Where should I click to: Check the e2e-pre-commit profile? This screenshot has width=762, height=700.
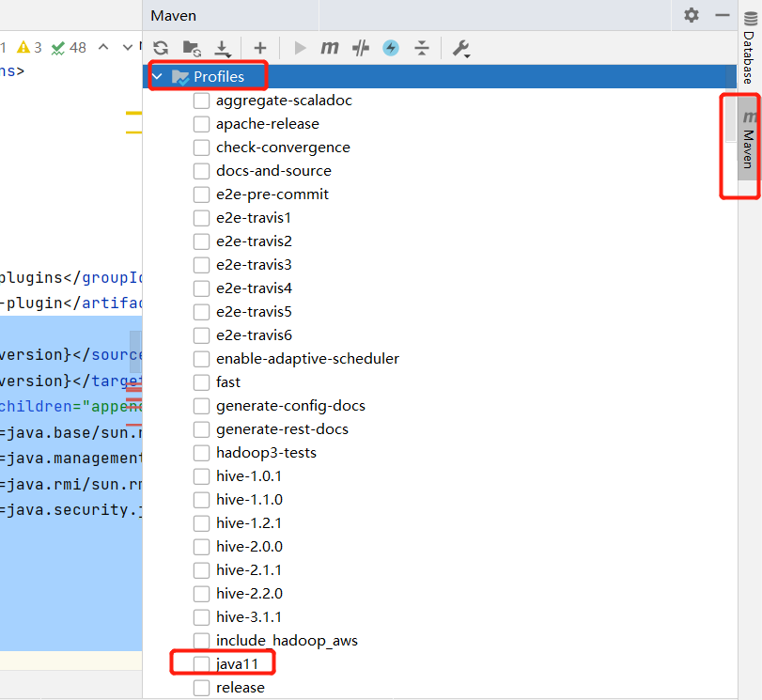coord(201,194)
